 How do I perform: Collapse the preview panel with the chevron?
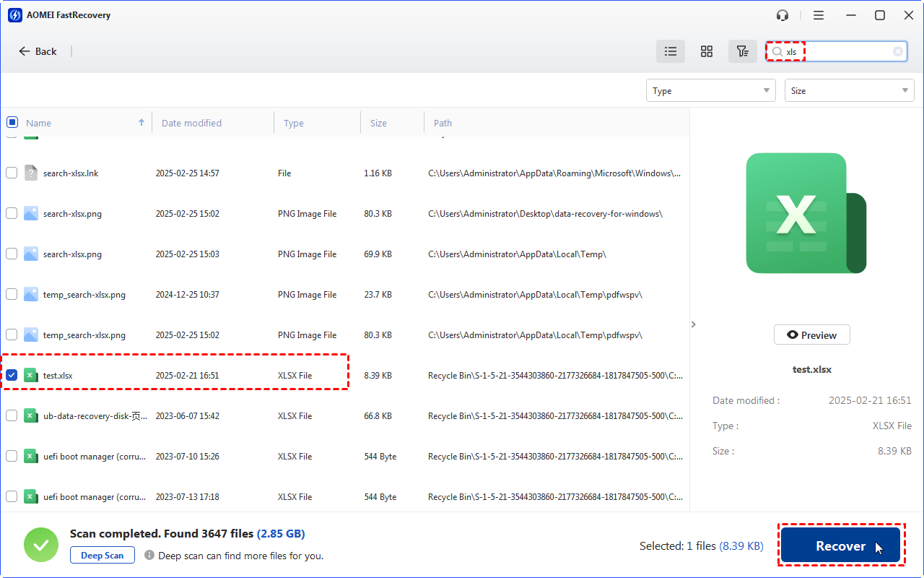tap(694, 324)
